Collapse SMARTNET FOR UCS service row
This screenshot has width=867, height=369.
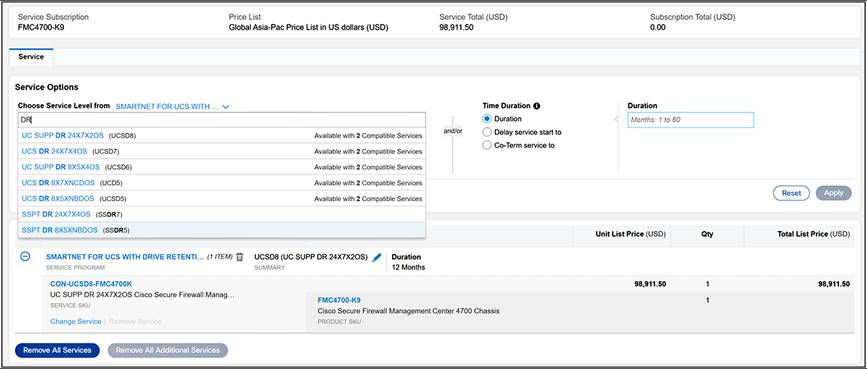click(25, 257)
